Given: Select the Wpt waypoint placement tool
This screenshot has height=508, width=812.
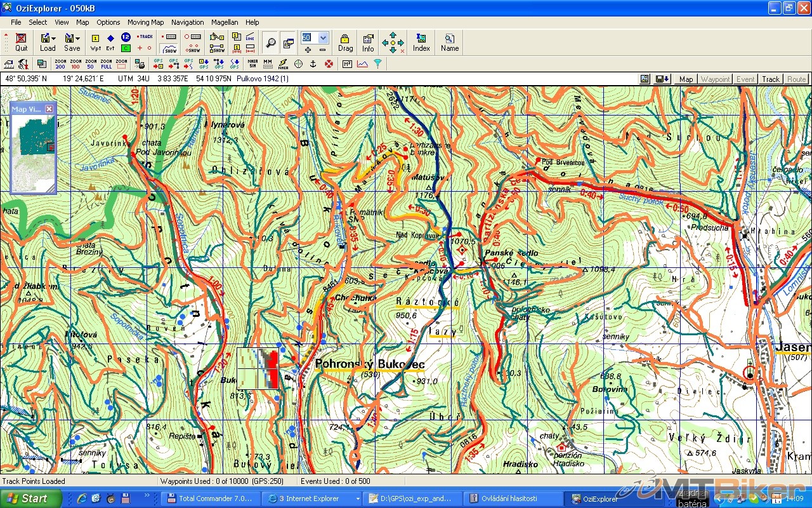Looking at the screenshot, I should [x=96, y=43].
